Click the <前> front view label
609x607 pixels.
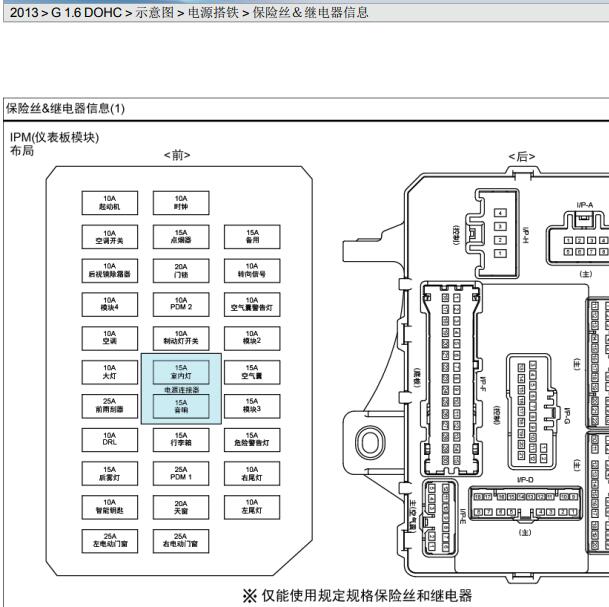tap(177, 155)
